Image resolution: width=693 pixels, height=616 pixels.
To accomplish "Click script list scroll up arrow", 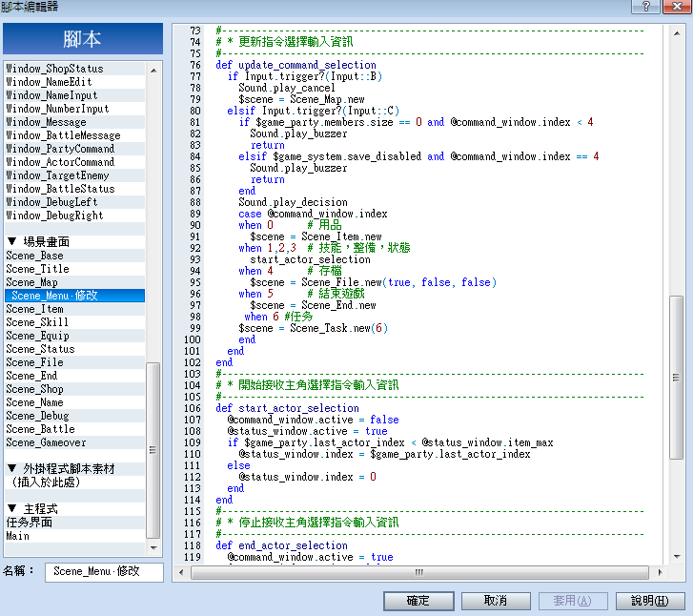I will click(153, 71).
